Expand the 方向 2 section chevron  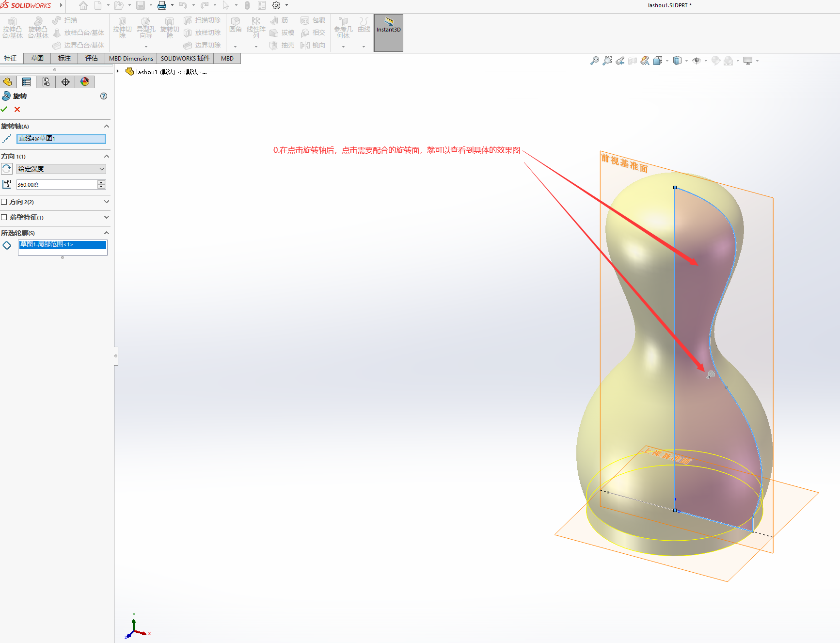pyautogui.click(x=107, y=202)
